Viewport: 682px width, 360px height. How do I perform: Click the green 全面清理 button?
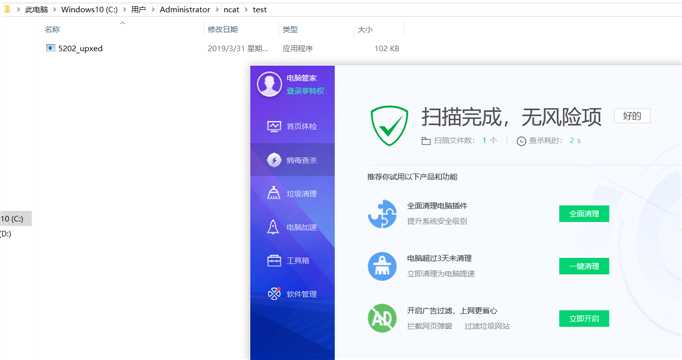click(584, 214)
